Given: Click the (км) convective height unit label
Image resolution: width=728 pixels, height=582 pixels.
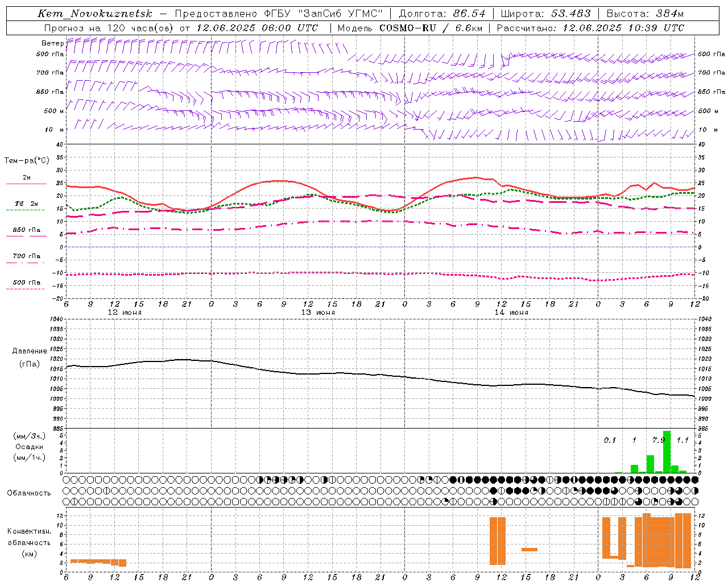Looking at the screenshot, I should pos(30,554).
